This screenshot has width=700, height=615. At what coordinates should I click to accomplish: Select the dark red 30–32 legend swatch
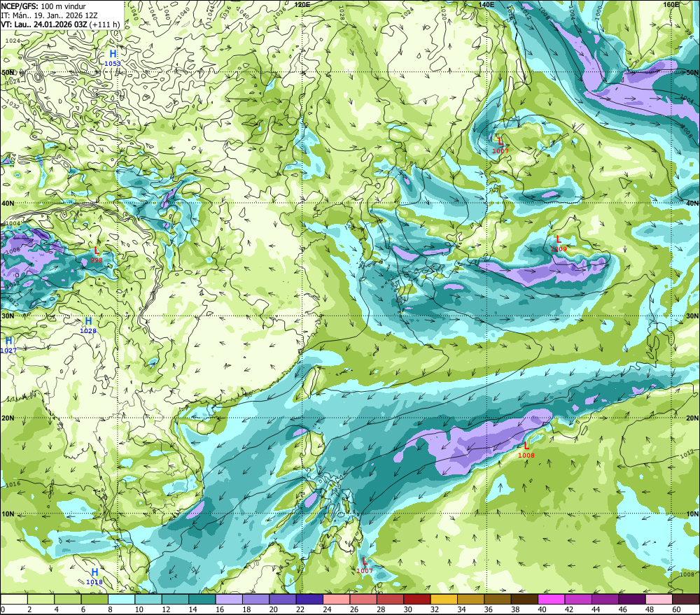pyautogui.click(x=417, y=599)
